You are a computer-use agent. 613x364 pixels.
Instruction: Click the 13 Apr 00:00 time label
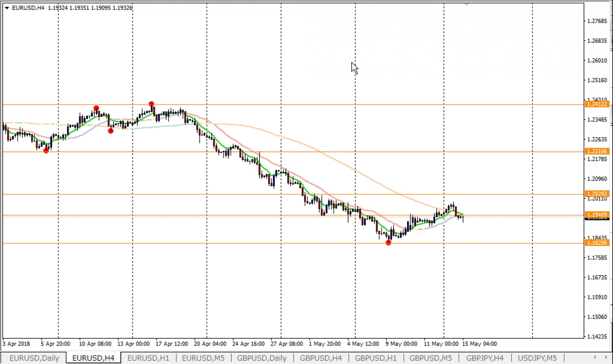[134, 344]
